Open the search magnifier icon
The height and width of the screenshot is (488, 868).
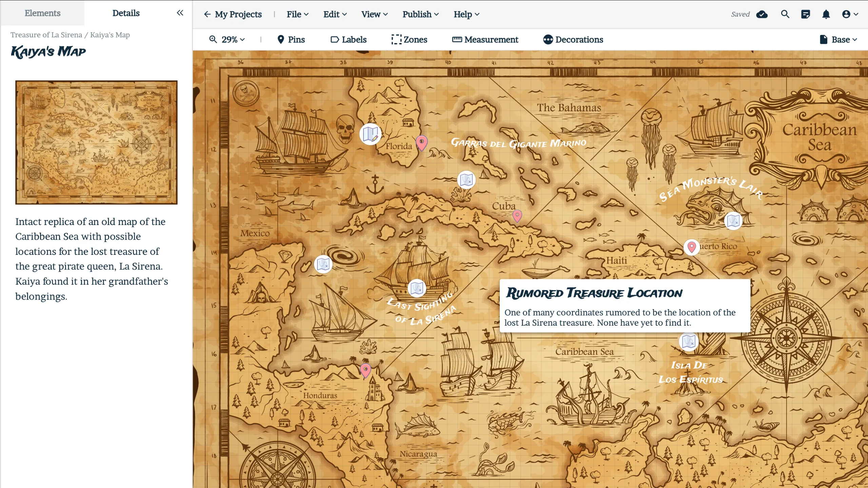click(x=785, y=14)
